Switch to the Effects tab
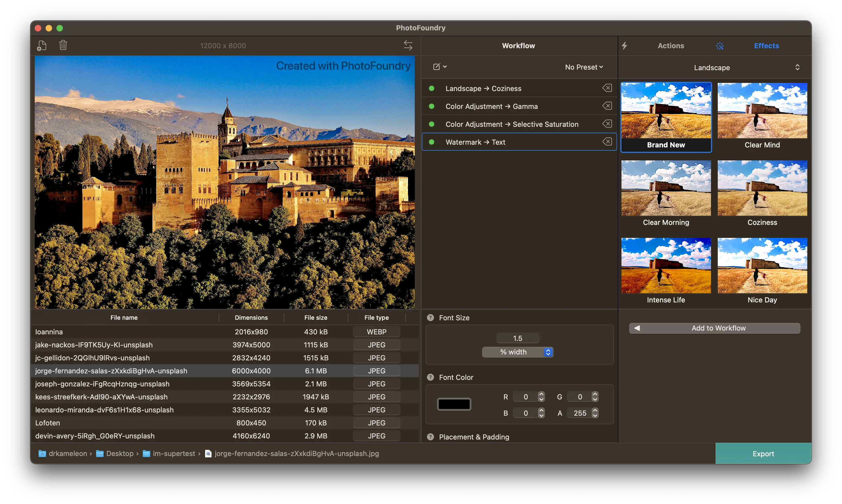 (766, 46)
